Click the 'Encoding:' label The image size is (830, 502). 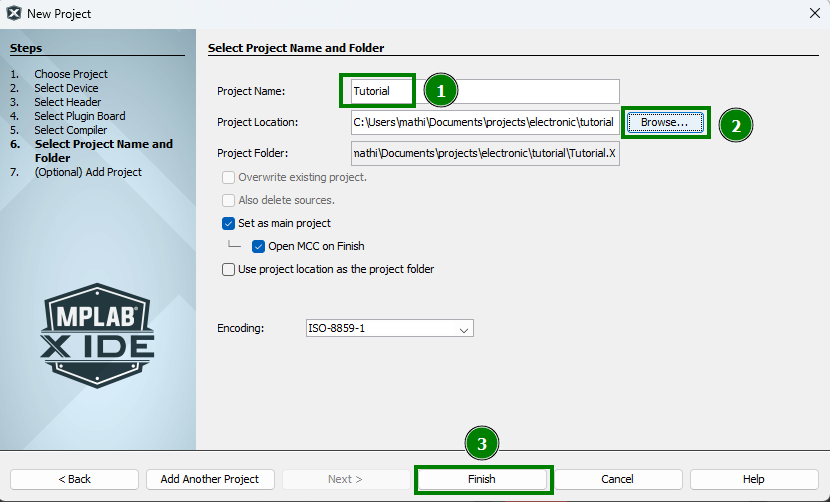[240, 328]
